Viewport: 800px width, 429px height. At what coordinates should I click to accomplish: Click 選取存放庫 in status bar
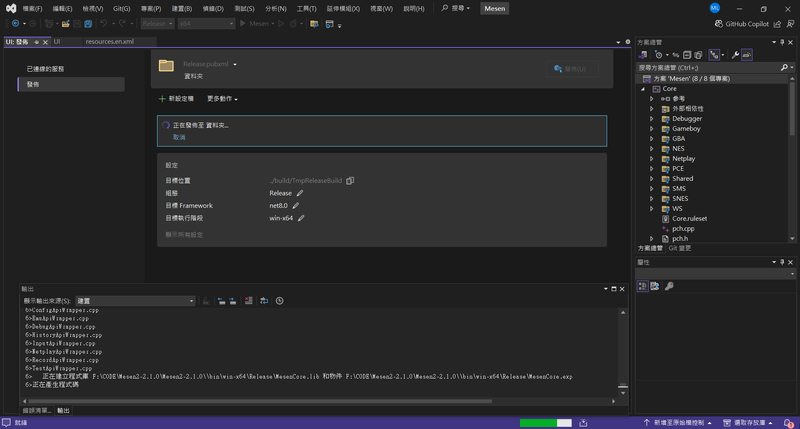coord(747,423)
